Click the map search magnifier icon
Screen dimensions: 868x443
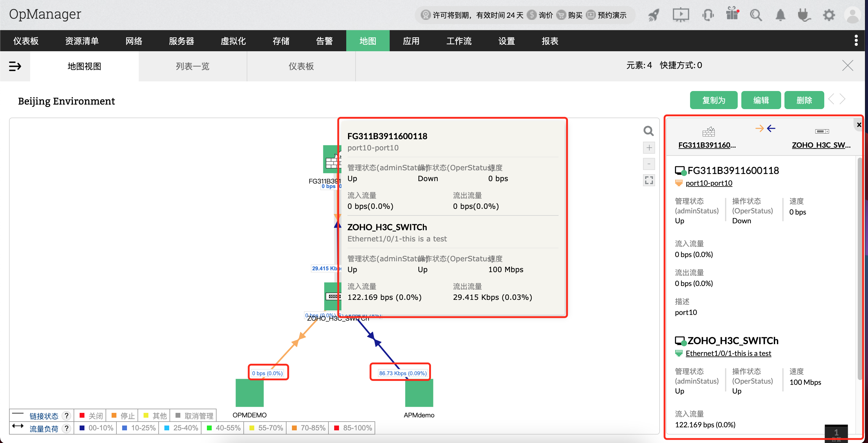tap(649, 130)
